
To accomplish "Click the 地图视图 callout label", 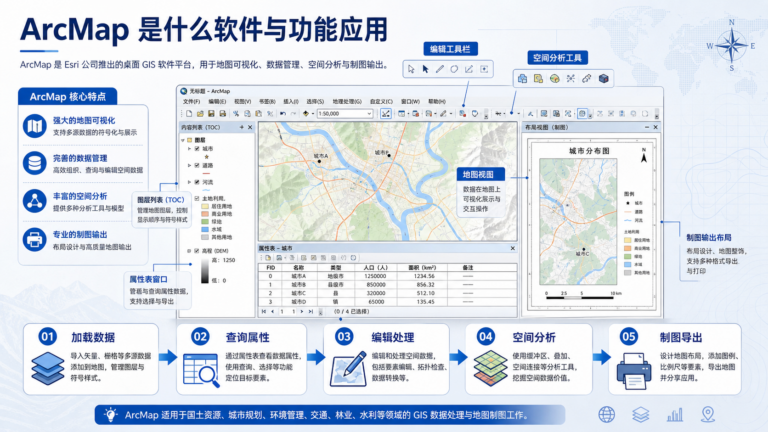I will click(x=481, y=174).
